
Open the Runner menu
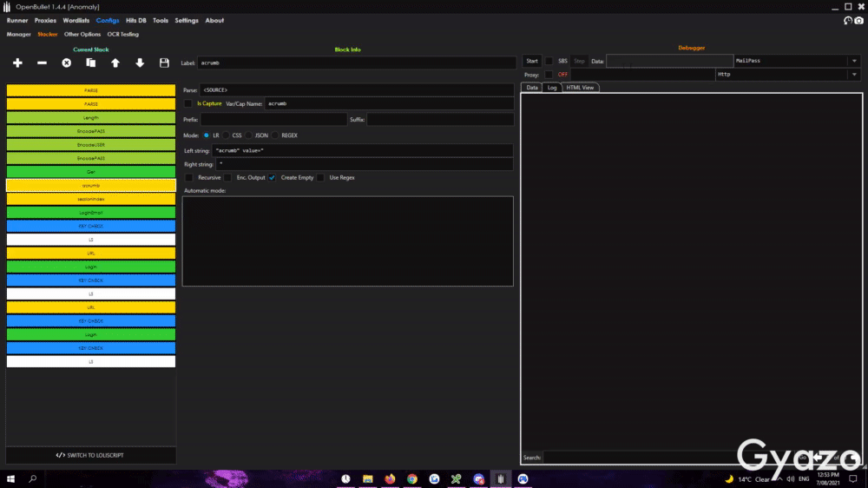coord(17,21)
